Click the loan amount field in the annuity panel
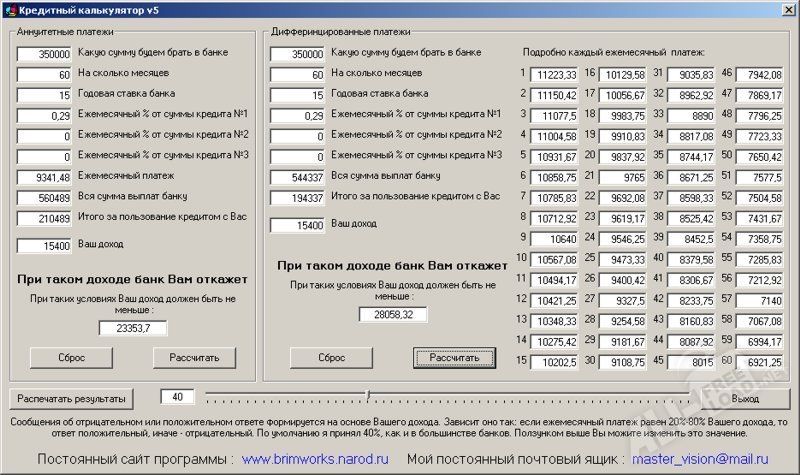Screen dimensions: 800x475 (45, 54)
